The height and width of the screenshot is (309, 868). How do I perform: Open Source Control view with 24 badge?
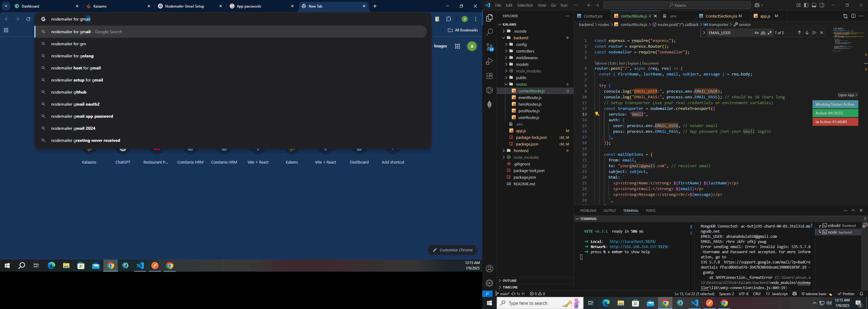(489, 47)
